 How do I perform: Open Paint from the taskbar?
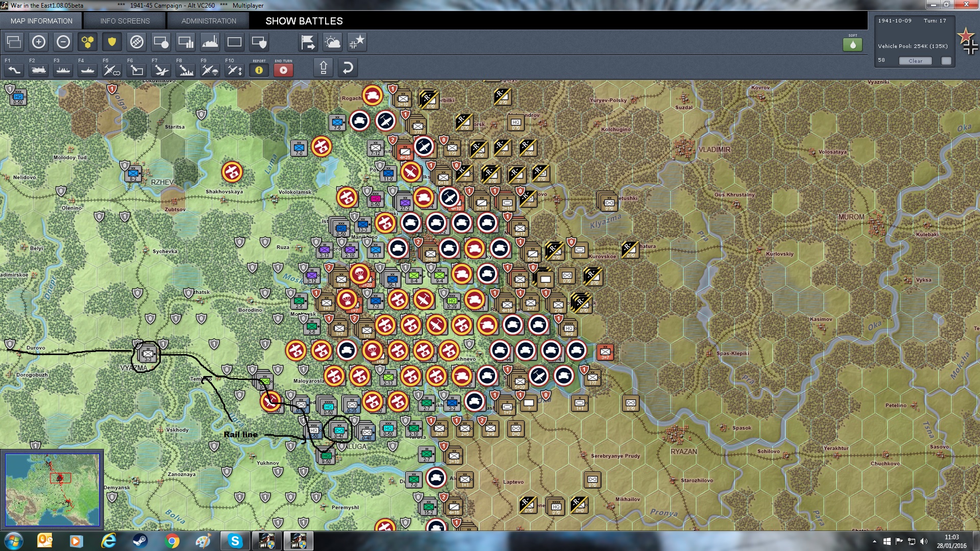(x=203, y=541)
